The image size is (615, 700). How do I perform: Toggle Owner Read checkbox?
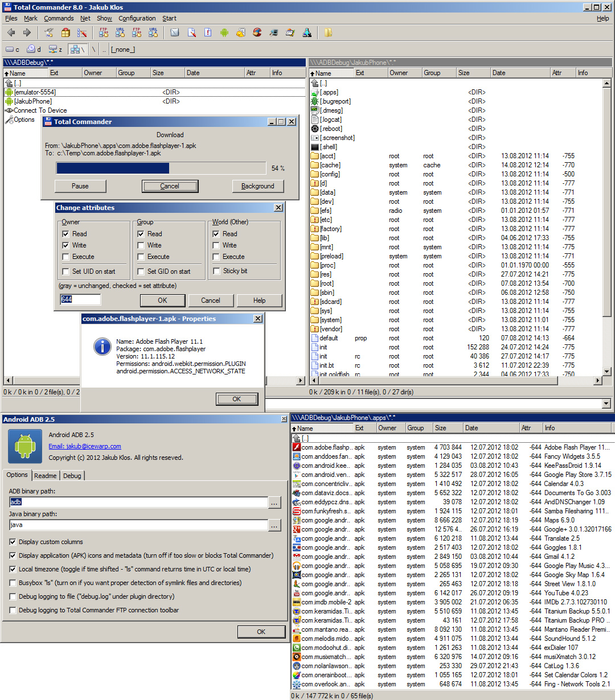click(65, 234)
